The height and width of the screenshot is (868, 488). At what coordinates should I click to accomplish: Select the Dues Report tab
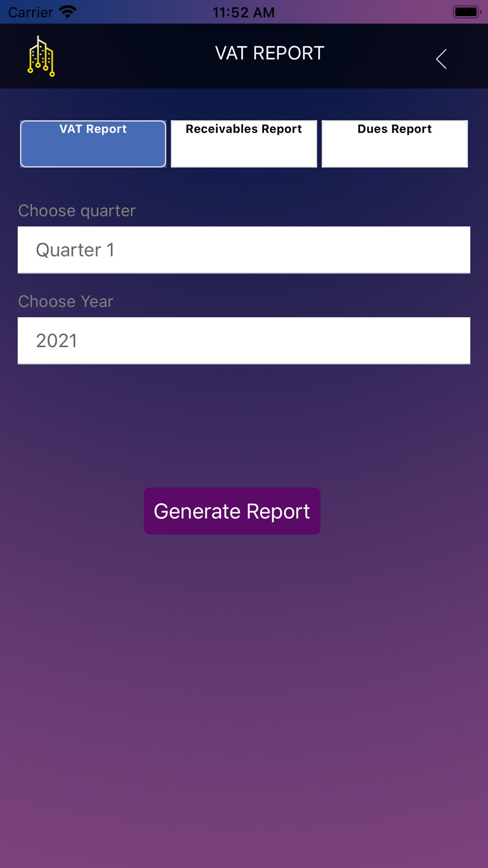(394, 144)
